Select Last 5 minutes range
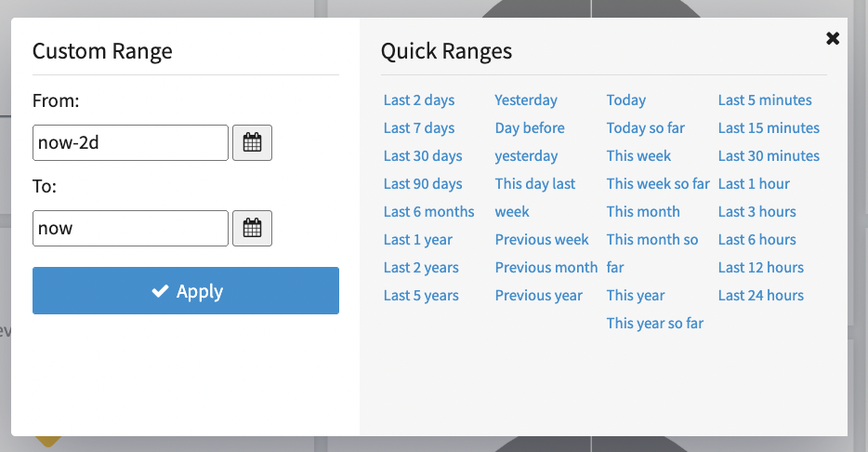This screenshot has width=868, height=452. pos(765,100)
